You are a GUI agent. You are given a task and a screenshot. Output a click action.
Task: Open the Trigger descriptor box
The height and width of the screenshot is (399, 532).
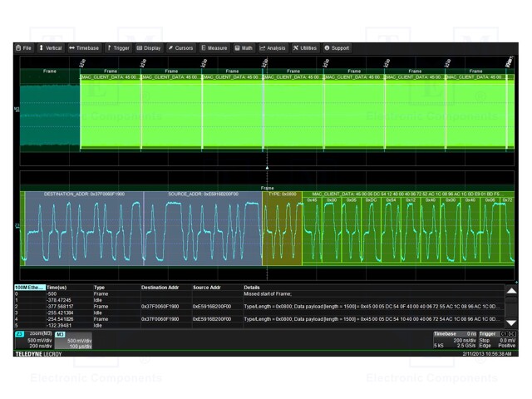(x=497, y=340)
